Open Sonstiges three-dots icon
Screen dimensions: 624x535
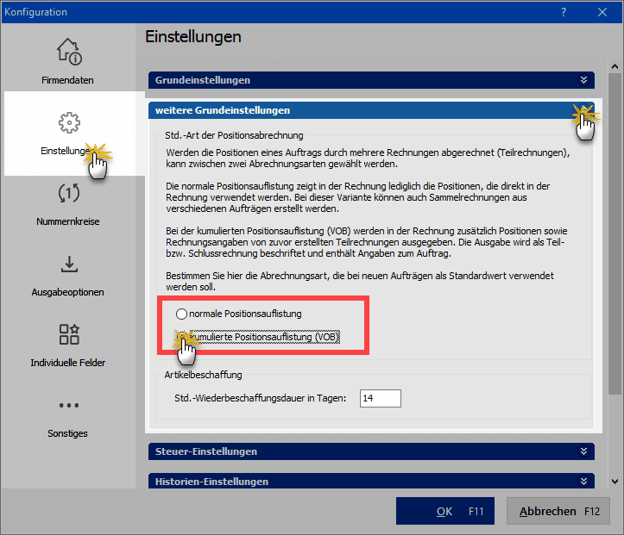[68, 406]
